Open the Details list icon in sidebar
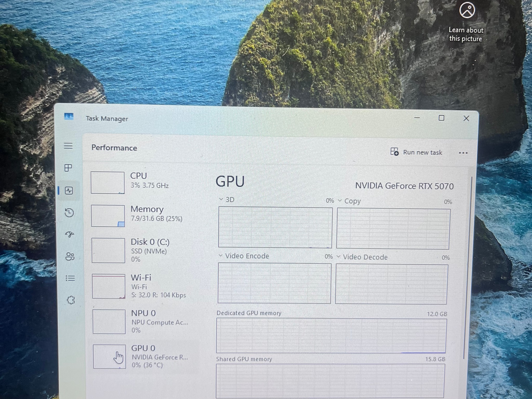 pos(70,278)
